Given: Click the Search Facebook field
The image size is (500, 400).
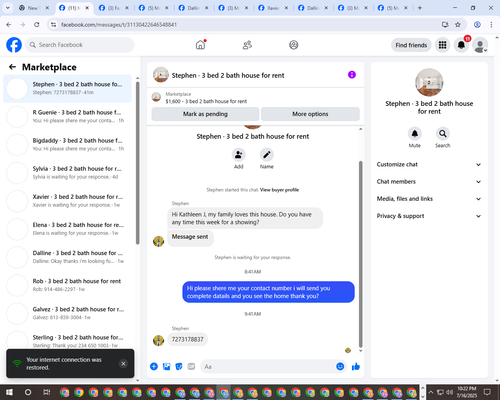Looking at the screenshot, I should [80, 45].
